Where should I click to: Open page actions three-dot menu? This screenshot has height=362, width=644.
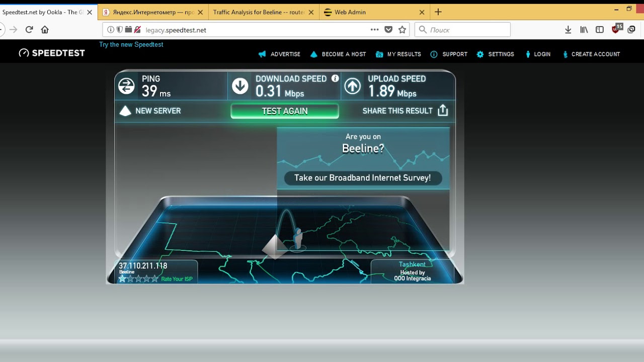point(374,30)
